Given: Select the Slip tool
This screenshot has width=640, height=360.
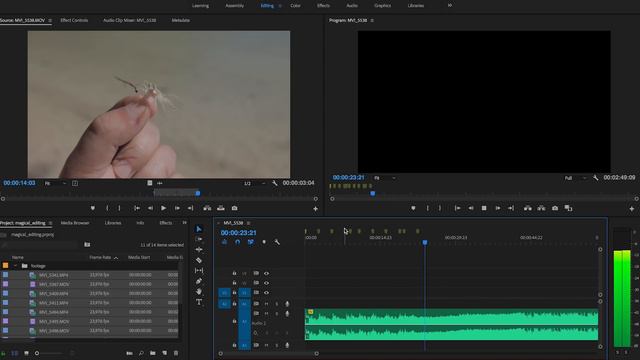Looking at the screenshot, I should [x=199, y=271].
